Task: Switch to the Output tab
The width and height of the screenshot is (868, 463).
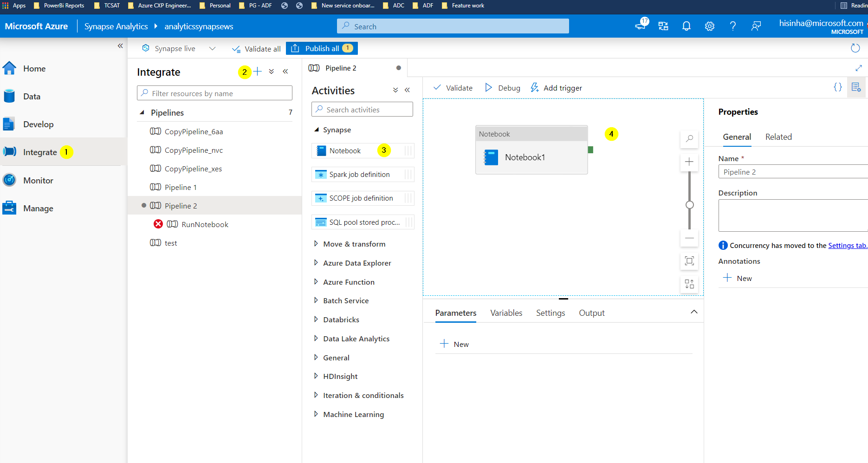Action: (x=591, y=313)
